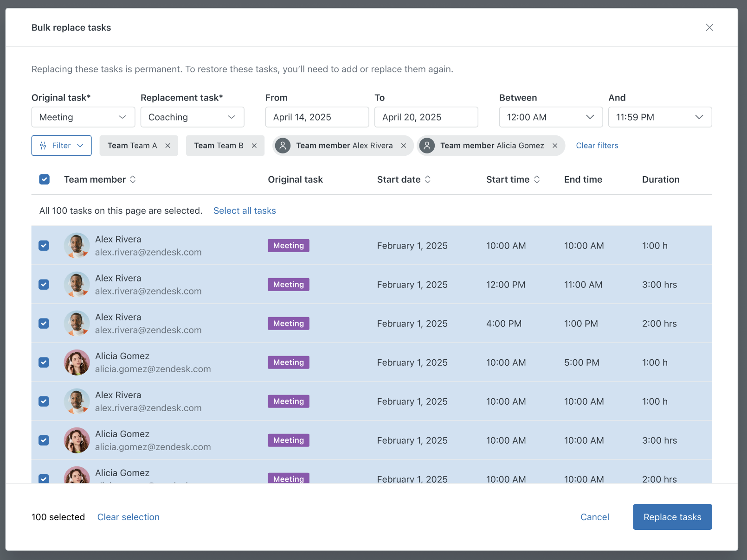Expand the And 11:59 PM dropdown
Viewport: 747px width, 560px height.
[659, 117]
